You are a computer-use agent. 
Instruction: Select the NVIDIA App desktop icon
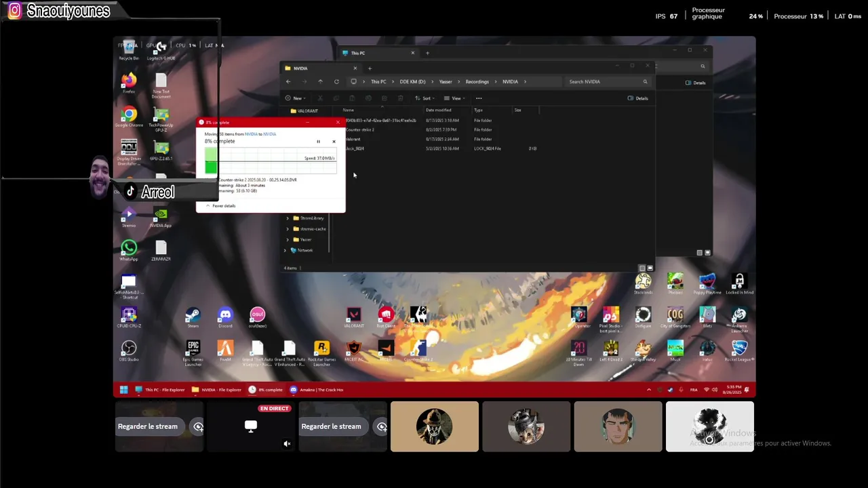(x=161, y=217)
